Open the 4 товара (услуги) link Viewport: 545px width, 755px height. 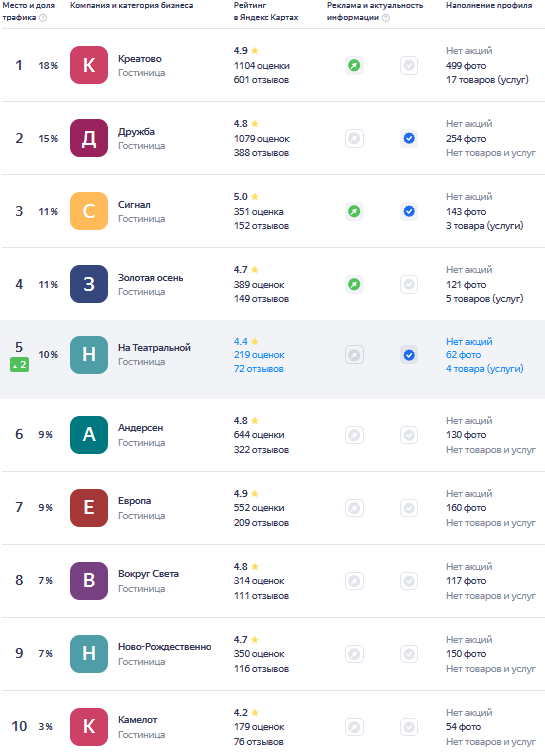484,369
